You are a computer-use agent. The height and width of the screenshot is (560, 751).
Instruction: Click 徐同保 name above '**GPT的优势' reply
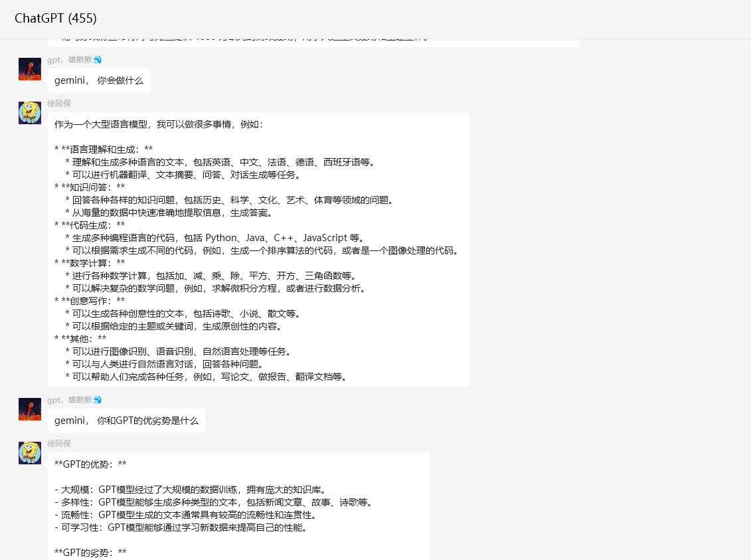pyautogui.click(x=59, y=444)
